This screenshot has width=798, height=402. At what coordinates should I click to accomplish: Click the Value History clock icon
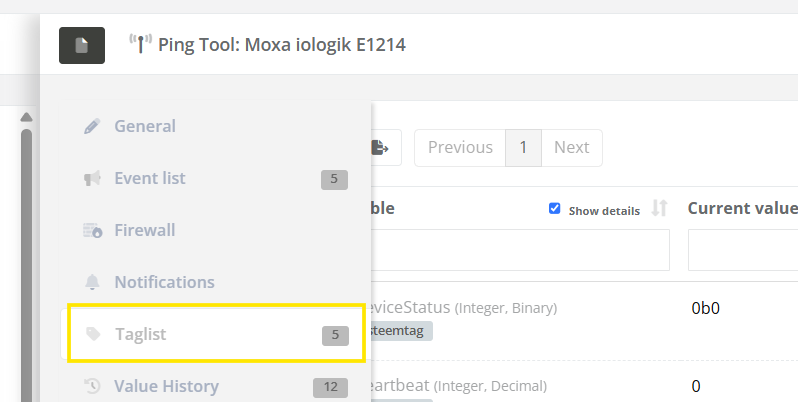[92, 387]
